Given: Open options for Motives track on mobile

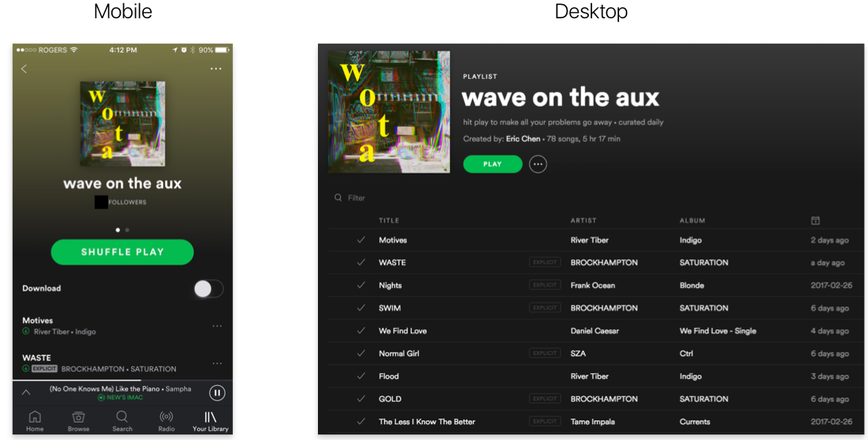Looking at the screenshot, I should [217, 326].
